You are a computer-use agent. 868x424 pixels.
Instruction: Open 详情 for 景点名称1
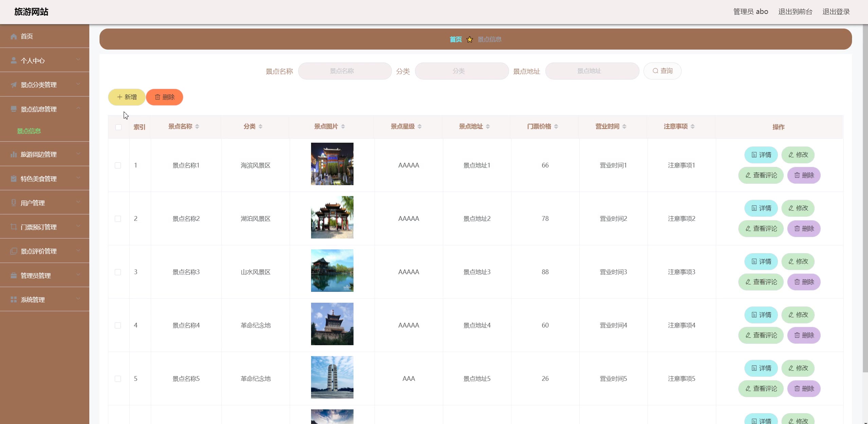coord(761,155)
